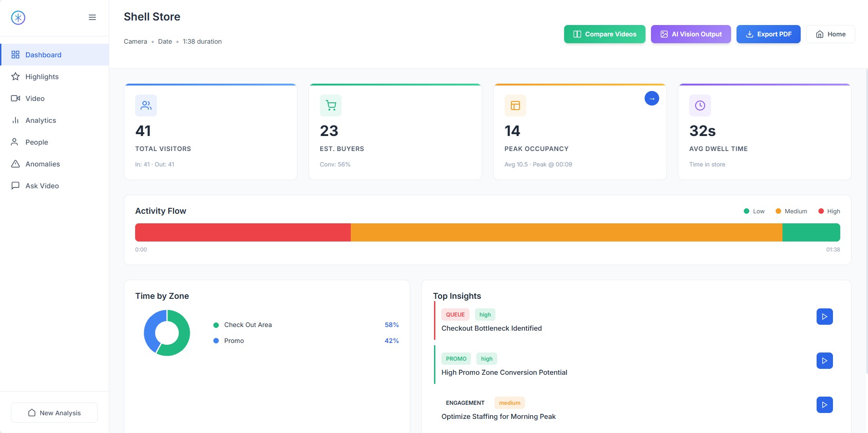Viewport: 868px width, 433px height.
Task: Open Ask Video chat from sidebar
Action: (x=42, y=186)
